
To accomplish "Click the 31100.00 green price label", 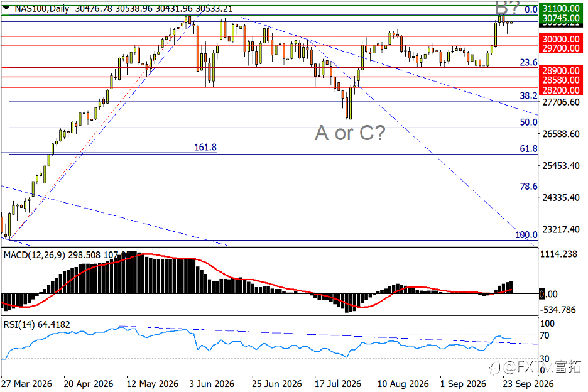I will point(560,8).
